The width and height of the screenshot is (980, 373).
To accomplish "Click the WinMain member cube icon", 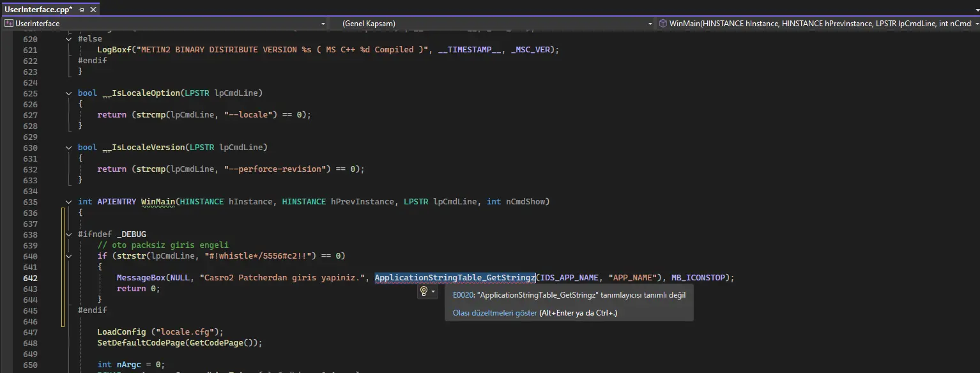I will pyautogui.click(x=662, y=24).
